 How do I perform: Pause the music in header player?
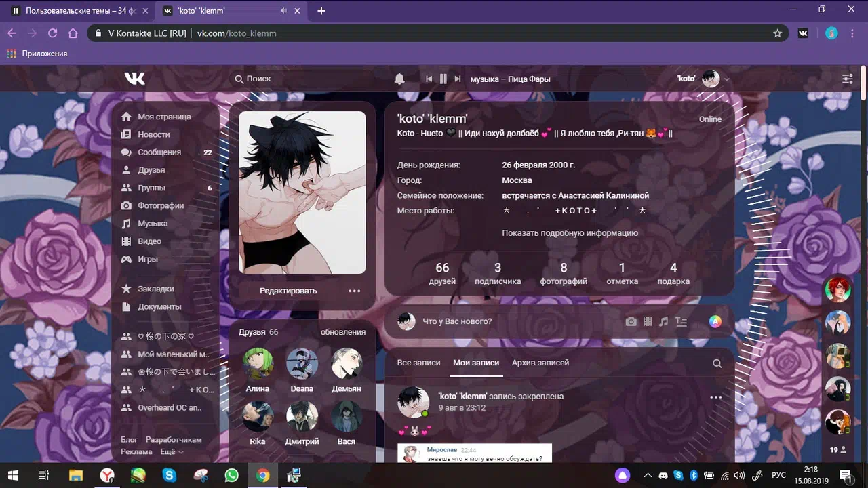click(443, 79)
